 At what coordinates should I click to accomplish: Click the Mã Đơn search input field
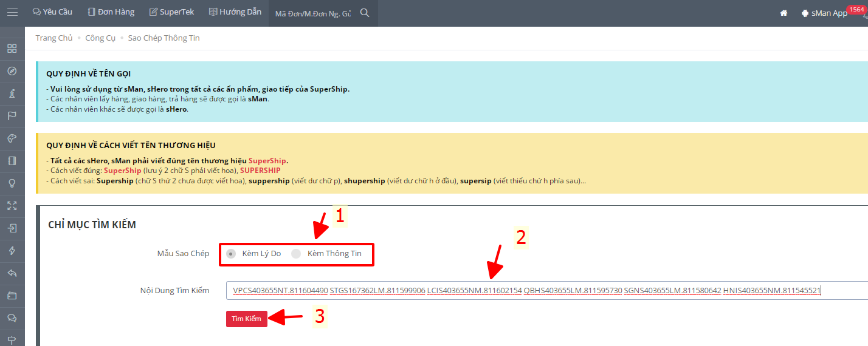pyautogui.click(x=313, y=13)
